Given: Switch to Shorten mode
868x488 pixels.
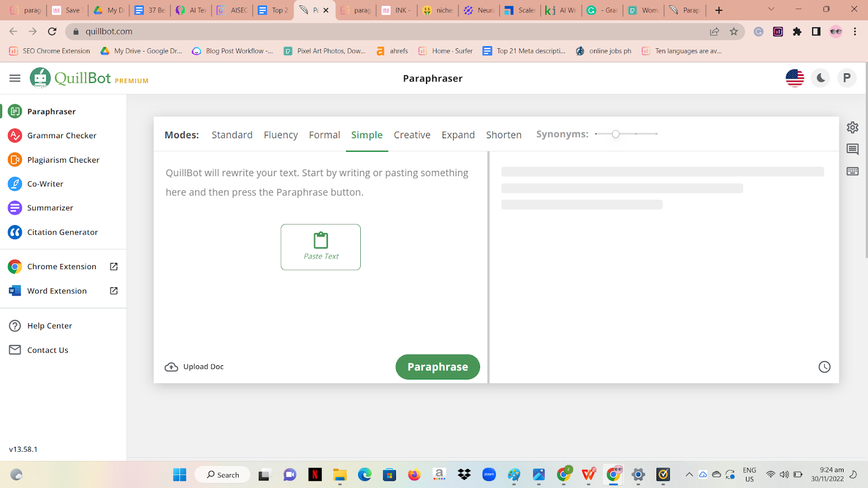Looking at the screenshot, I should click(x=504, y=135).
